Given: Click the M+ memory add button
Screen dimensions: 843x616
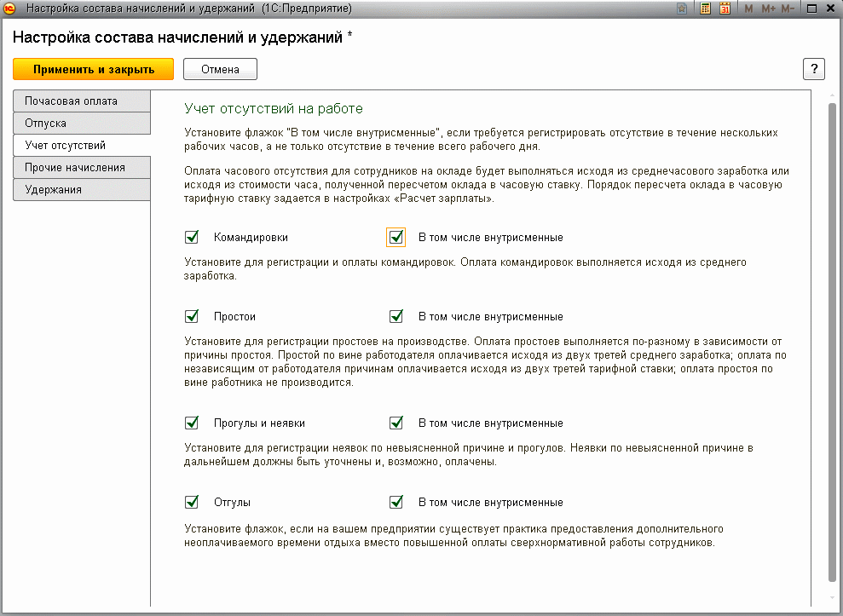Looking at the screenshot, I should point(768,9).
